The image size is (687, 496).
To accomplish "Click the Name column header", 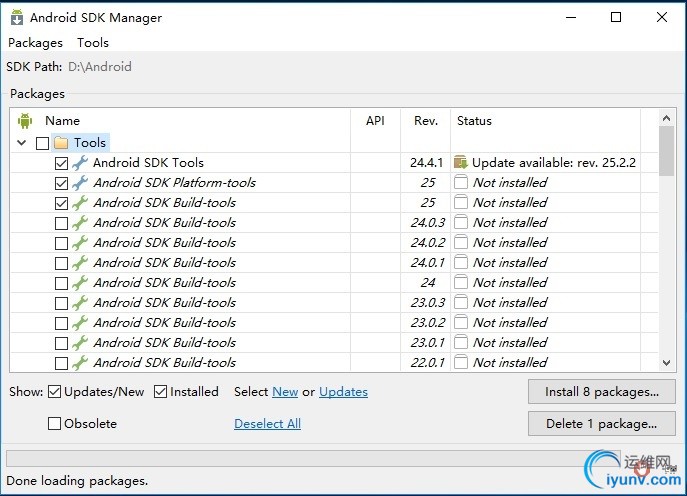I will pos(63,121).
